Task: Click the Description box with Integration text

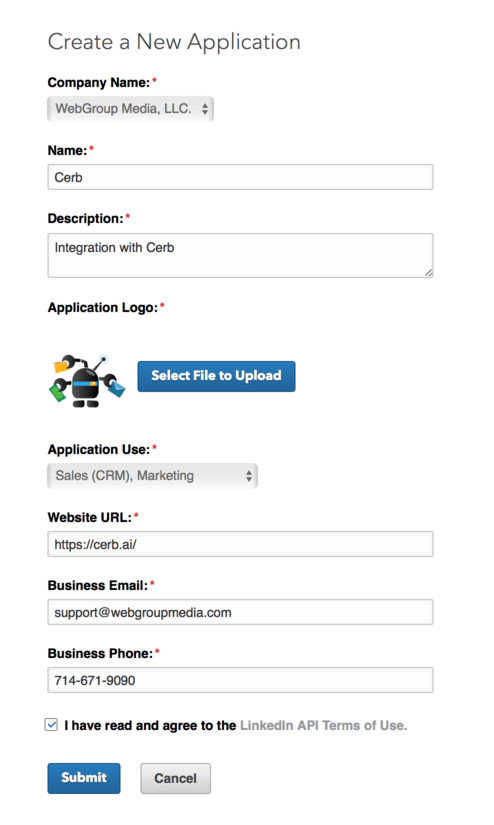Action: (240, 255)
